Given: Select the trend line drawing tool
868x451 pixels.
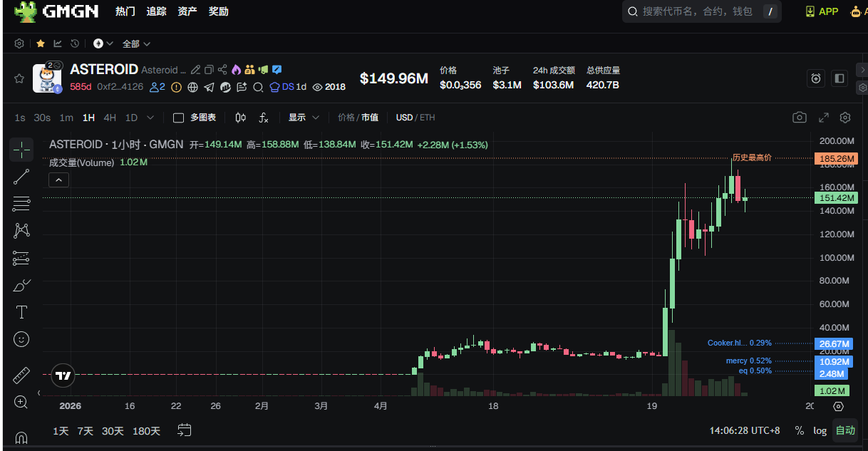Looking at the screenshot, I should click(x=21, y=177).
